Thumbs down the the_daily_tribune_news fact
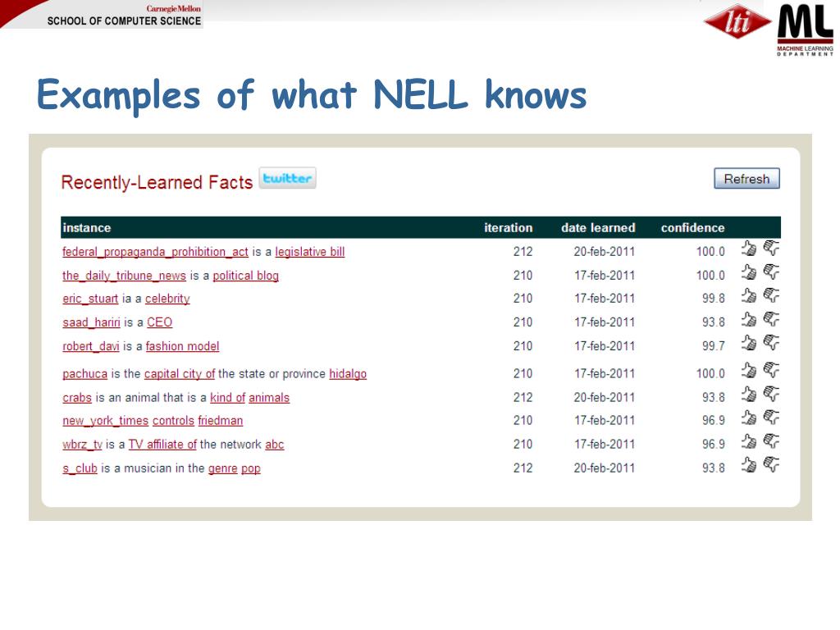This screenshot has height=630, width=840. tap(771, 272)
